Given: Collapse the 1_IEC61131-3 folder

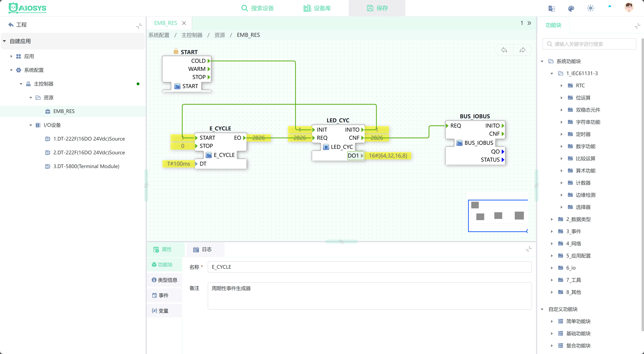Looking at the screenshot, I should pos(552,73).
